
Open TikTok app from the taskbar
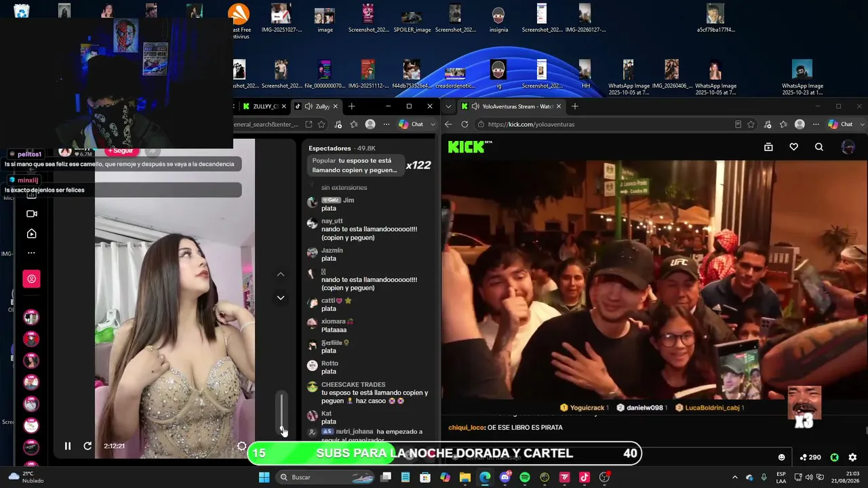click(585, 477)
